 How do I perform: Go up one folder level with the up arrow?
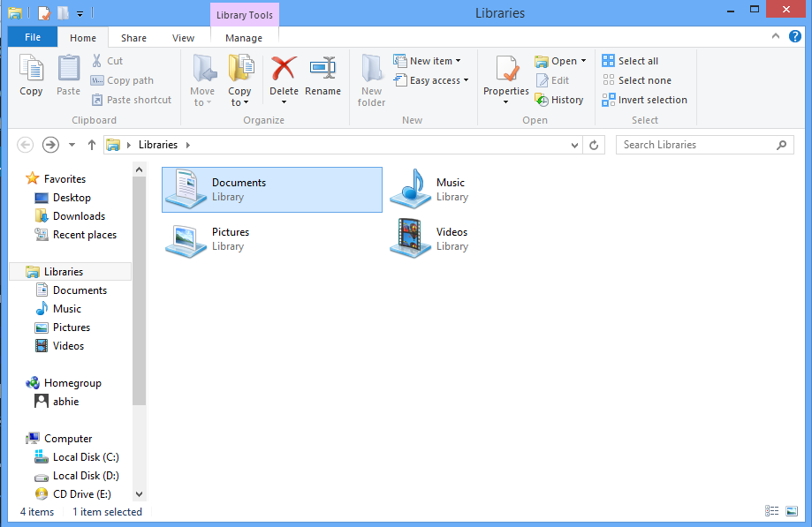click(92, 145)
